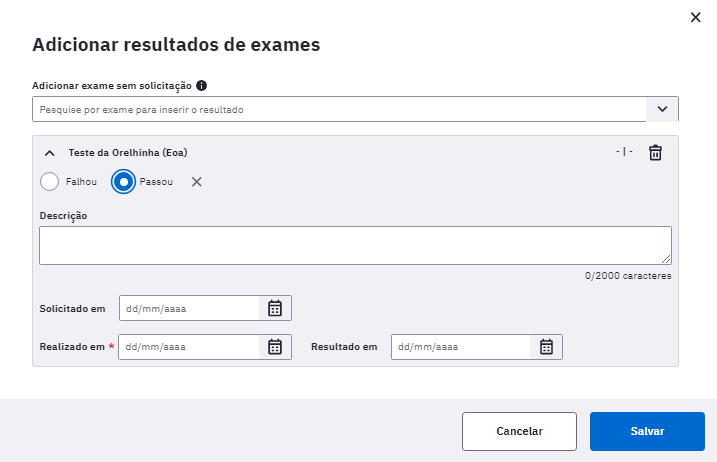Click the Salvar button
This screenshot has width=717, height=462.
coord(647,431)
